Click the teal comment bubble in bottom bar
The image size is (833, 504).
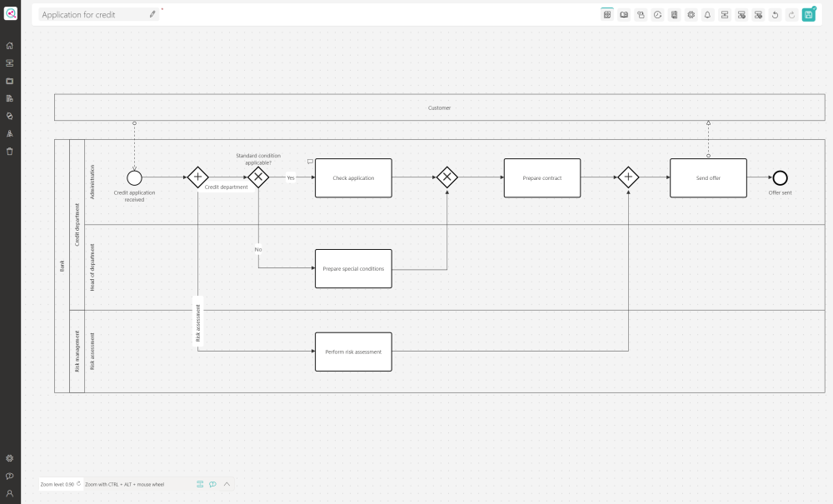212,484
